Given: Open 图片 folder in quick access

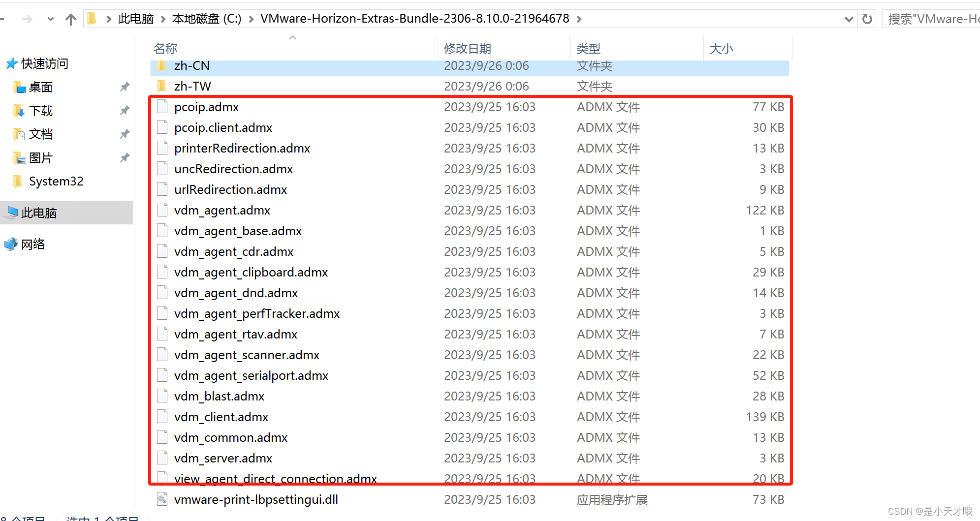Looking at the screenshot, I should 41,158.
